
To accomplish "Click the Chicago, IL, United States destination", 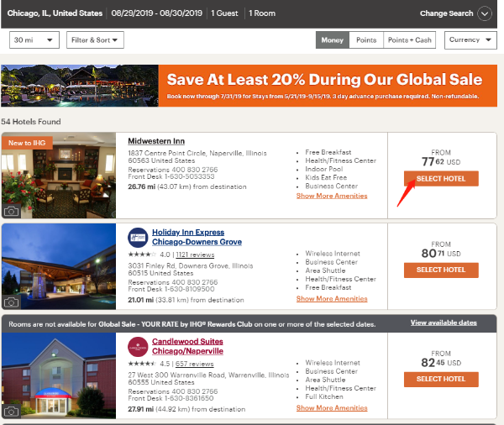I will (x=55, y=13).
